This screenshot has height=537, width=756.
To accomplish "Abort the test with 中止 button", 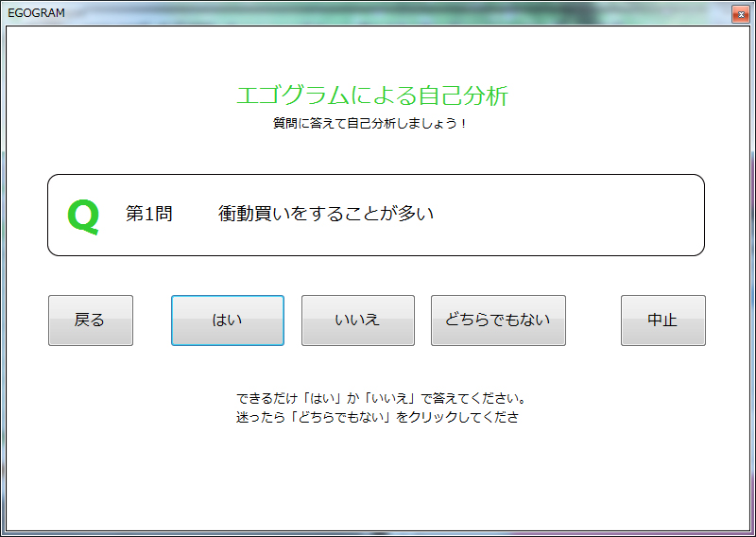I will (x=663, y=320).
